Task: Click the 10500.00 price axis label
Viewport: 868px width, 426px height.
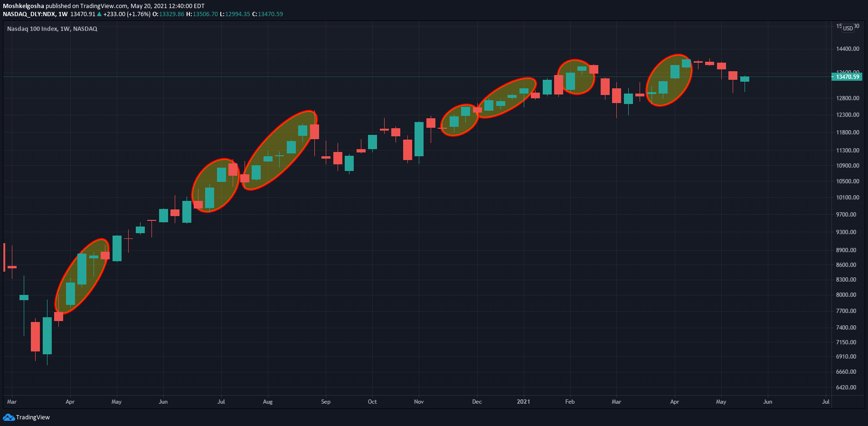Action: click(x=848, y=181)
